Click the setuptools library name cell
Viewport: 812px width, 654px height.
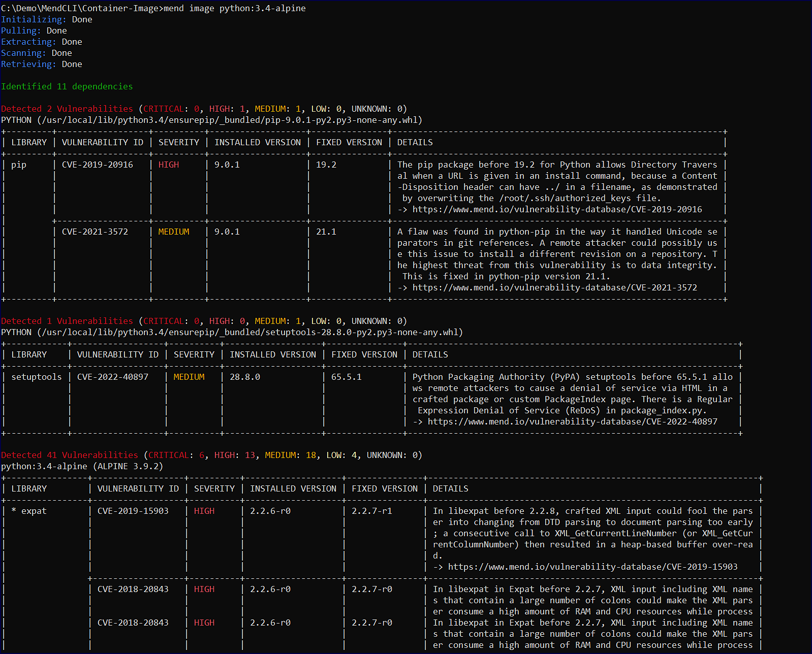37,377
